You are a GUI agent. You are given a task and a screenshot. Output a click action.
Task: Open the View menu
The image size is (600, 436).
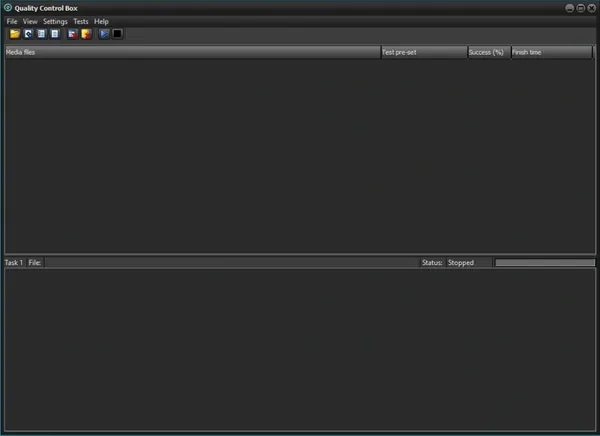point(30,21)
